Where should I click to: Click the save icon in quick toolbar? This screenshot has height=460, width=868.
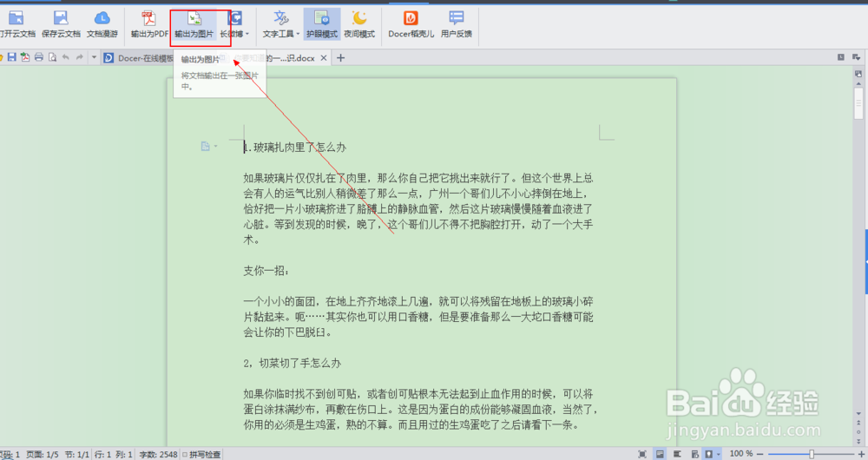pyautogui.click(x=11, y=57)
